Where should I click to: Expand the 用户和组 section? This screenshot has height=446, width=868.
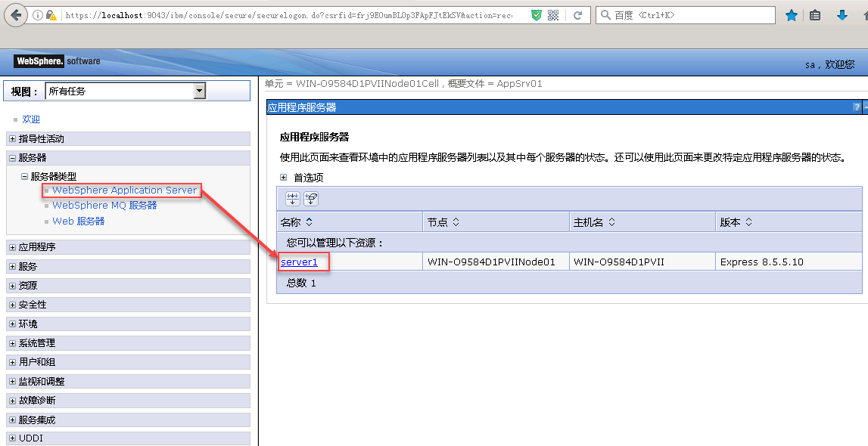(x=12, y=362)
